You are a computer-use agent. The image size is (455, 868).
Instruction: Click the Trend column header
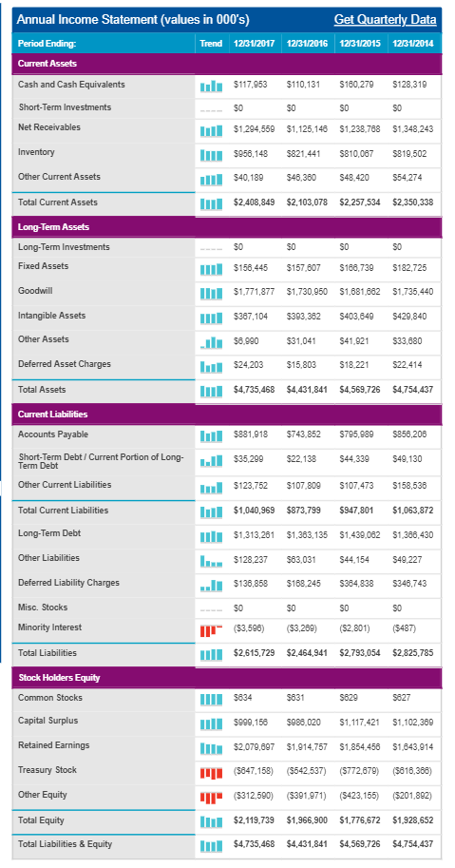211,43
